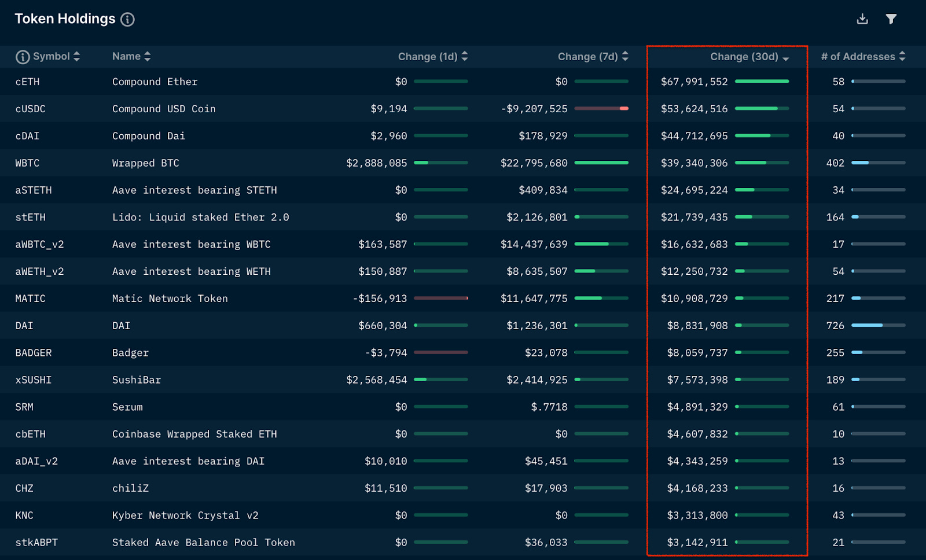This screenshot has height=560, width=926.
Task: Click the xSUSHI symbol
Action: (34, 380)
